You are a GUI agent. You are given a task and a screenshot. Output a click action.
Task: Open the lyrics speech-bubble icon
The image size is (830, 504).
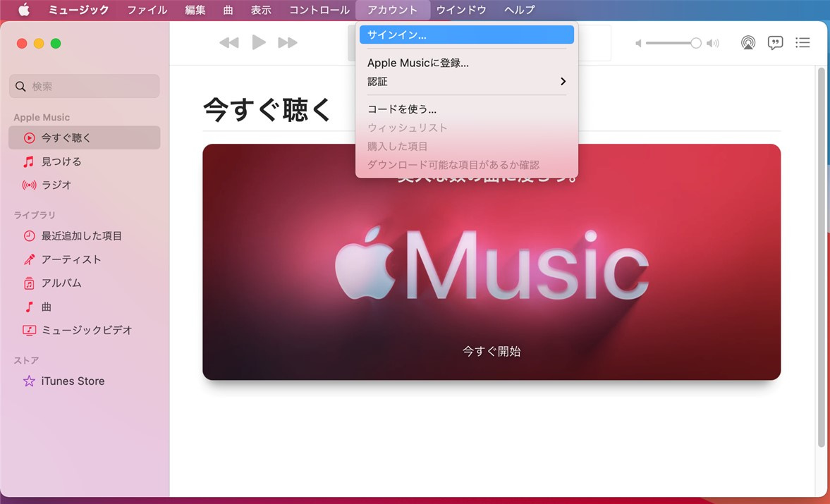(x=775, y=43)
